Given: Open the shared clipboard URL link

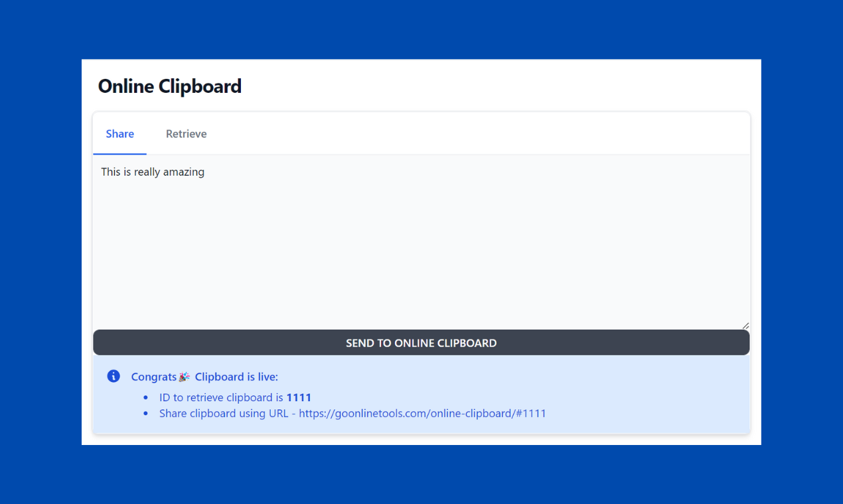Looking at the screenshot, I should tap(422, 413).
